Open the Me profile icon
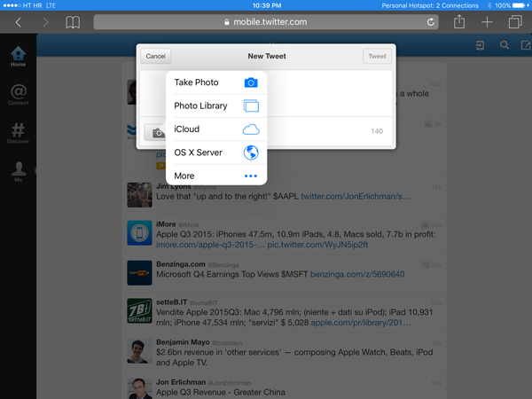 click(19, 172)
